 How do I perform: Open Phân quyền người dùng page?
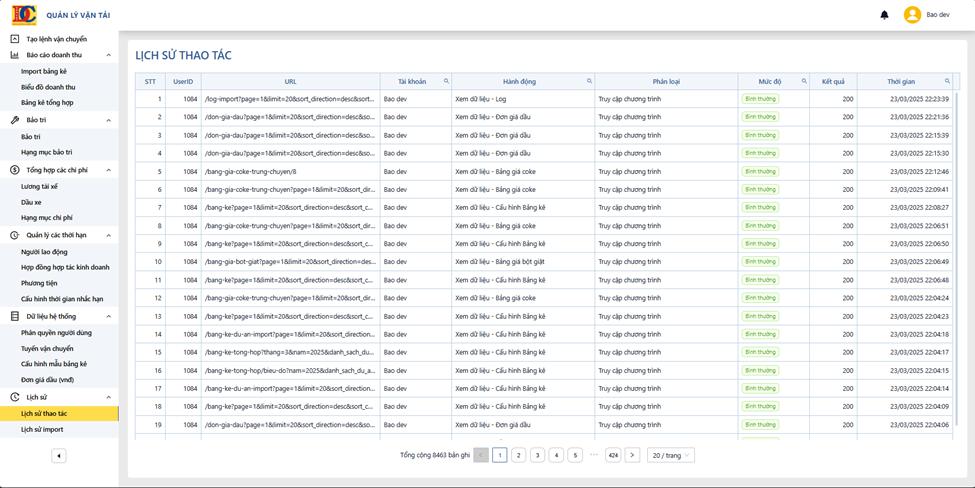tap(59, 333)
